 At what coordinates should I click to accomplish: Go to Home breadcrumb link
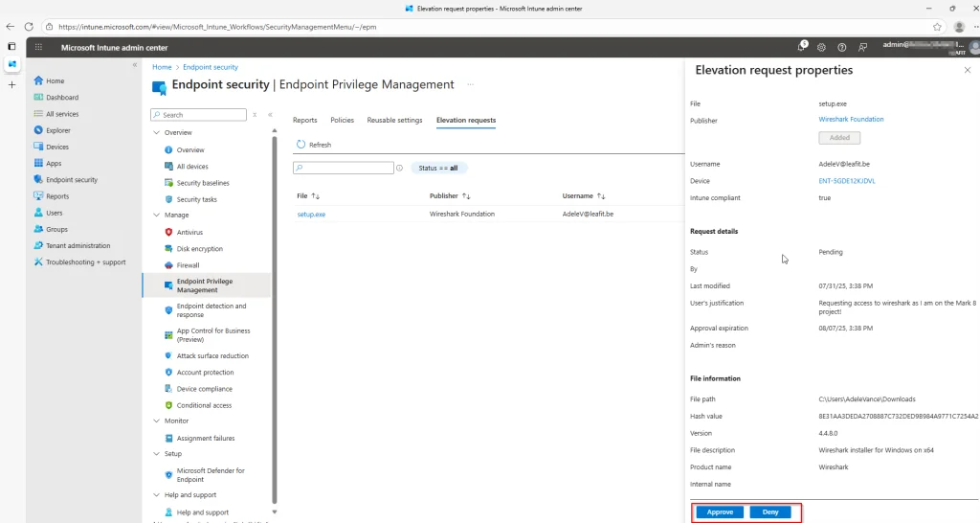pyautogui.click(x=162, y=67)
